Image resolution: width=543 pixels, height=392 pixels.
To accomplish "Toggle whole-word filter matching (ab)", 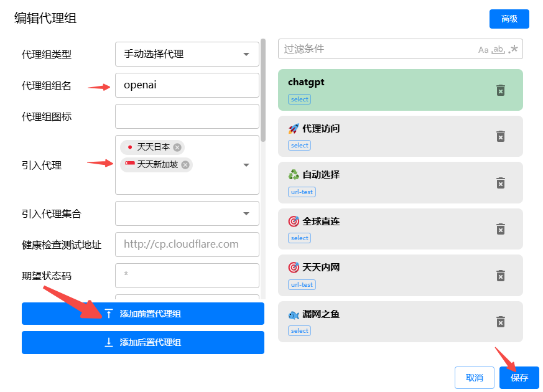I will pyautogui.click(x=499, y=49).
